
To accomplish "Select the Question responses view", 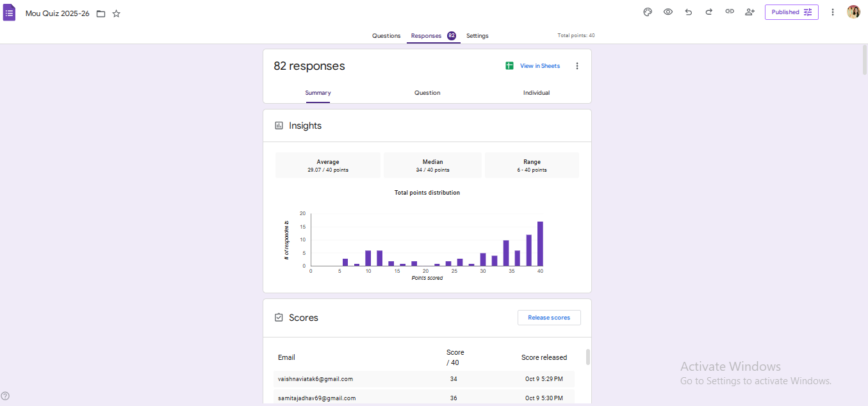I will point(427,93).
